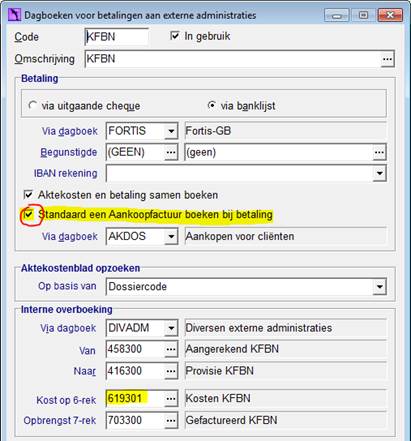Expand the DIVADM dagboek dropdown
The height and width of the screenshot is (441, 411).
click(171, 328)
